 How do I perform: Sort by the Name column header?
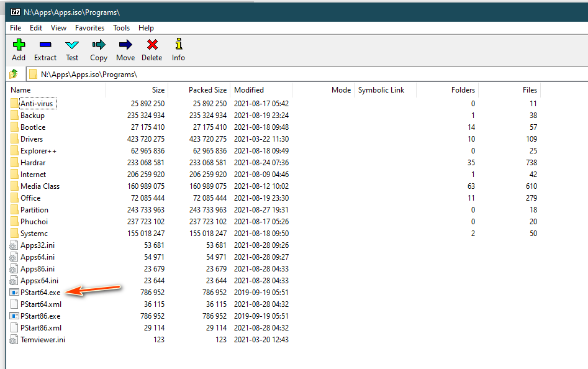[x=57, y=90]
